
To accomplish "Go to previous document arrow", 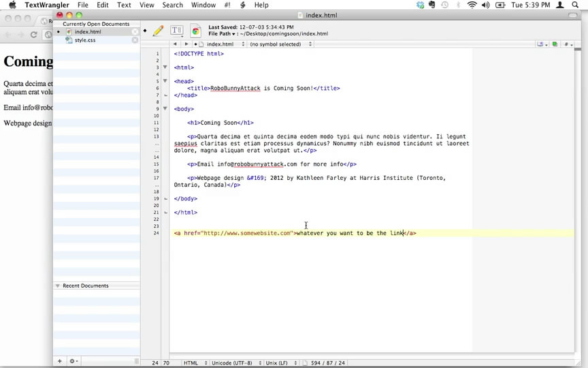I will [x=175, y=44].
